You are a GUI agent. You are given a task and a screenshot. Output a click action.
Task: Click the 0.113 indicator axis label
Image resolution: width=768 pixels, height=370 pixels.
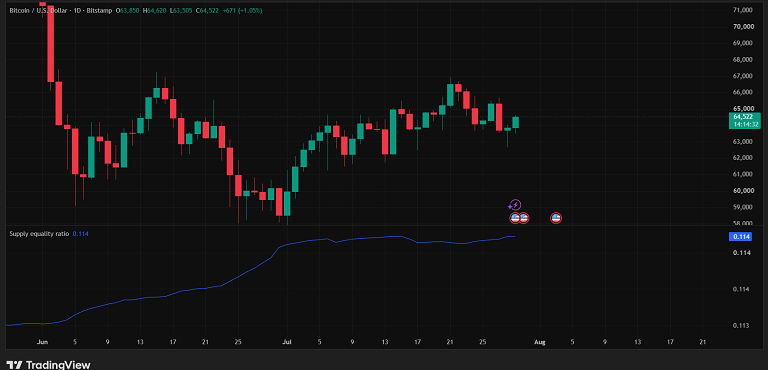point(741,325)
